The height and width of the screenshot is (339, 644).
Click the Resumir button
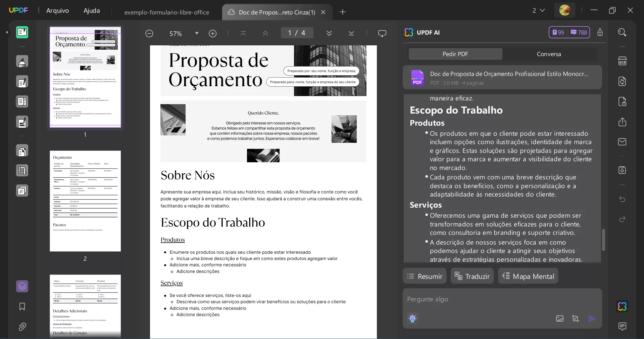click(x=424, y=276)
